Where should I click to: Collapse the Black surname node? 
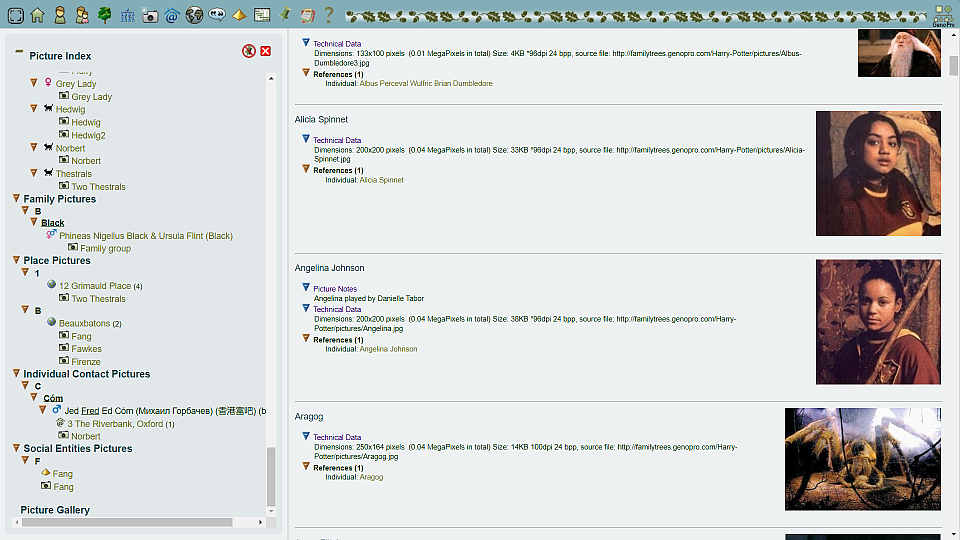34,222
